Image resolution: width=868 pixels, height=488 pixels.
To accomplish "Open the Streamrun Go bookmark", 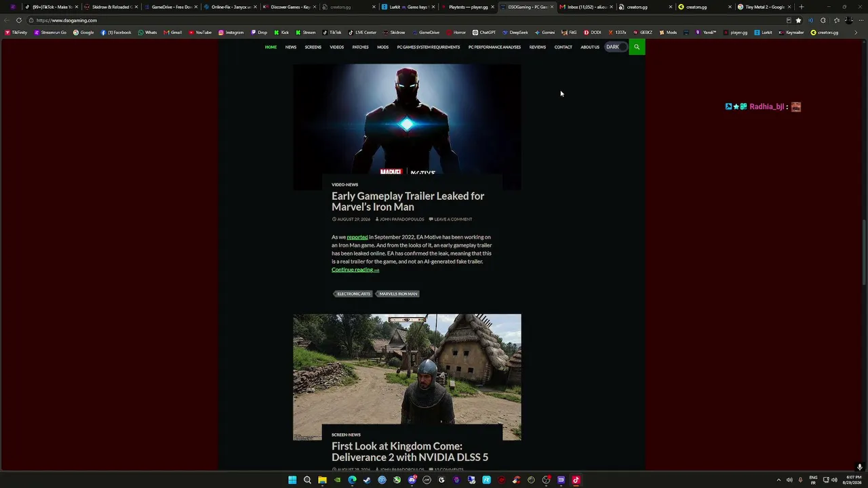I will pyautogui.click(x=50, y=33).
